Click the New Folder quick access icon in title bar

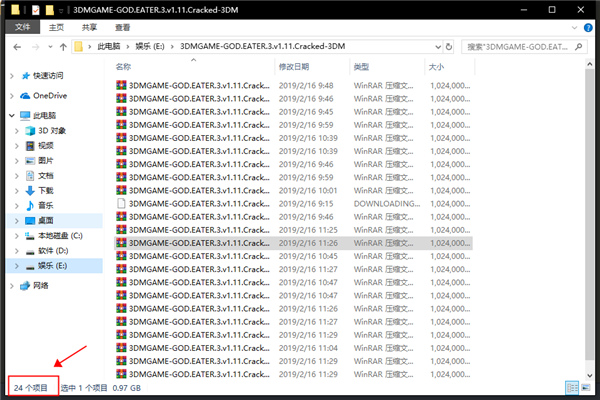[x=50, y=10]
